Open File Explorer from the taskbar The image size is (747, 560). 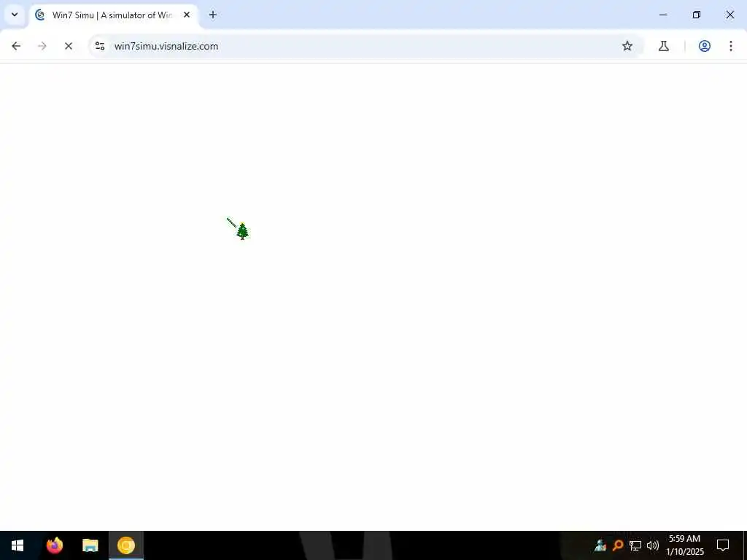coord(90,545)
